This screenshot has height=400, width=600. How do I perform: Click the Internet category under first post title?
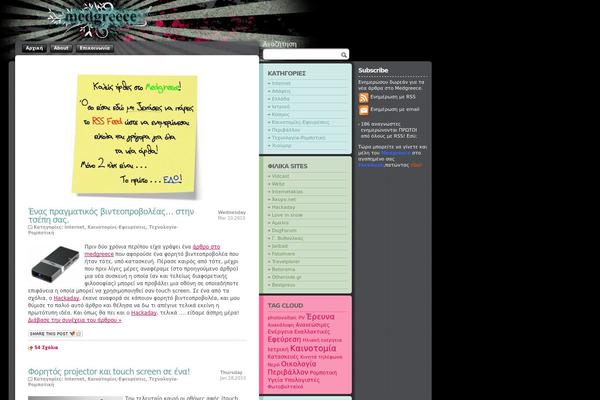tap(74, 227)
